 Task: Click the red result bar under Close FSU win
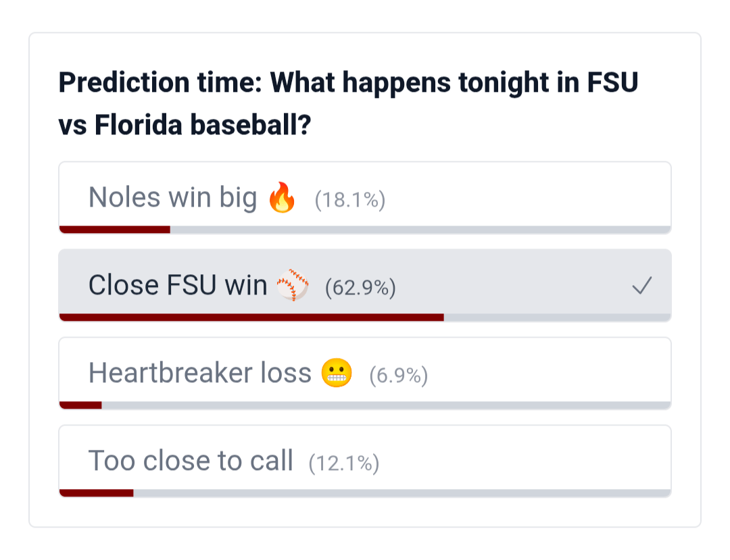(251, 317)
